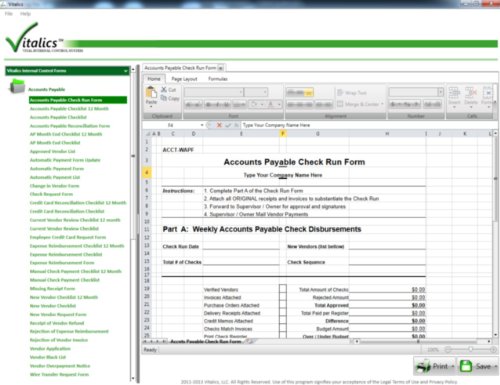Image resolution: width=500 pixels, height=385 pixels.
Task: Open the File menu
Action: click(9, 14)
